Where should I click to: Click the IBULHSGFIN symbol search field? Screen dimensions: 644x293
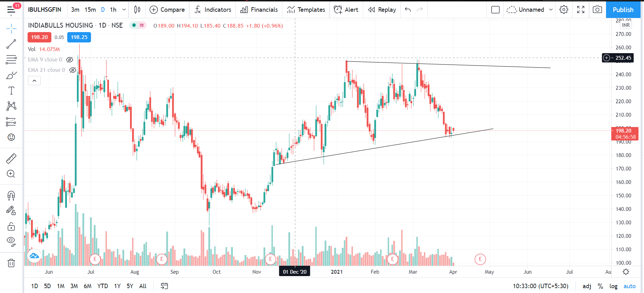[45, 10]
